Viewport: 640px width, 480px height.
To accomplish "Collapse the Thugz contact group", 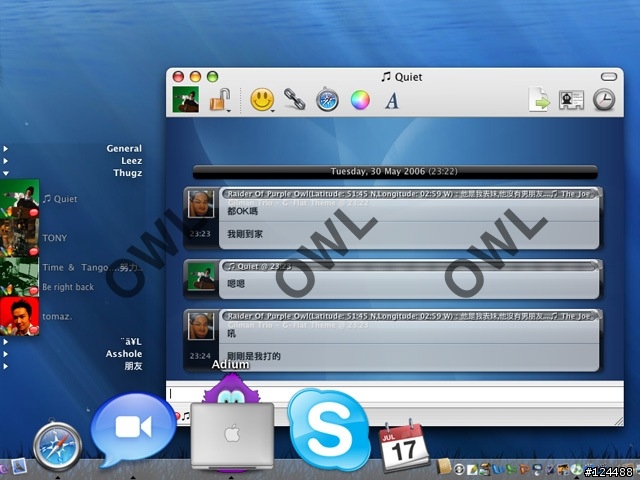I will (5, 173).
